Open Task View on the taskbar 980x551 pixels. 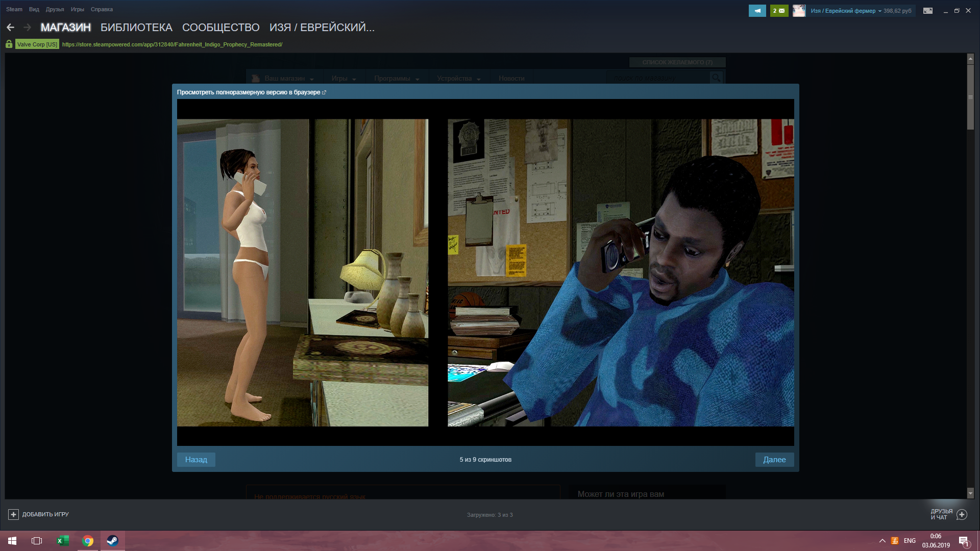click(x=37, y=541)
